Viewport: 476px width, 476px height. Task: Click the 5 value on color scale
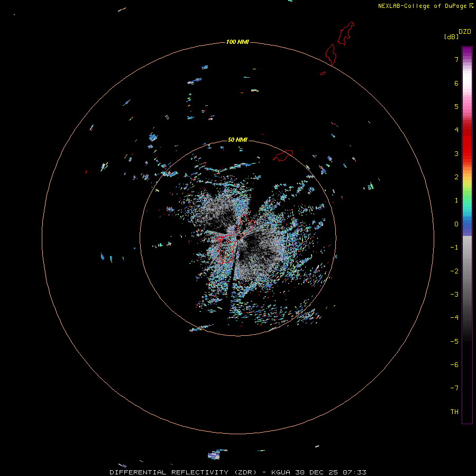[456, 106]
